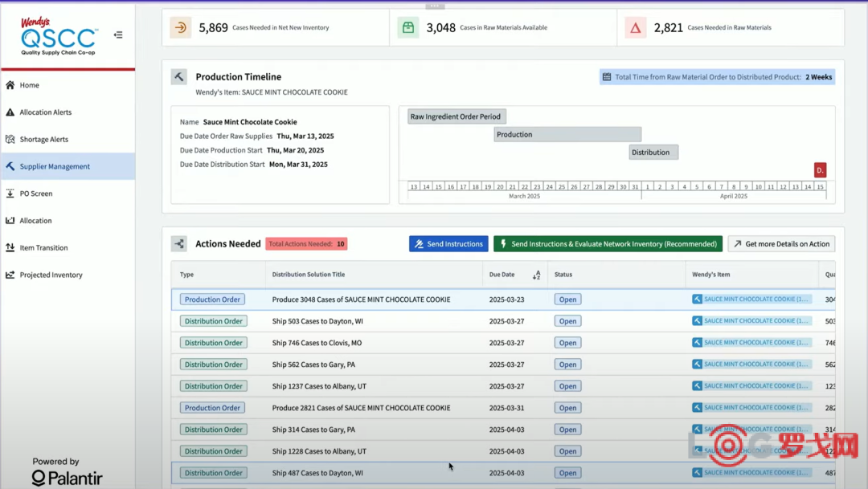868x489 pixels.
Task: Open the Projected Inventory chart icon
Action: [10, 275]
